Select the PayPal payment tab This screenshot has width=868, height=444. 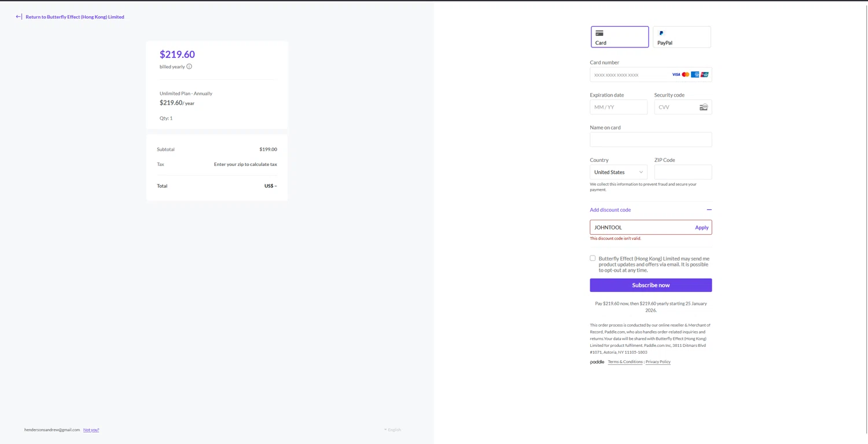682,37
